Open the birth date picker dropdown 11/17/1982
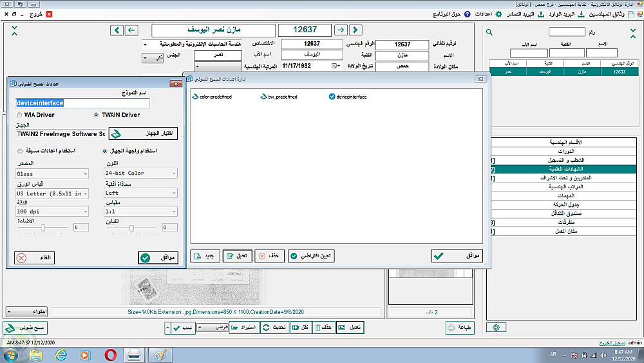 click(x=336, y=66)
